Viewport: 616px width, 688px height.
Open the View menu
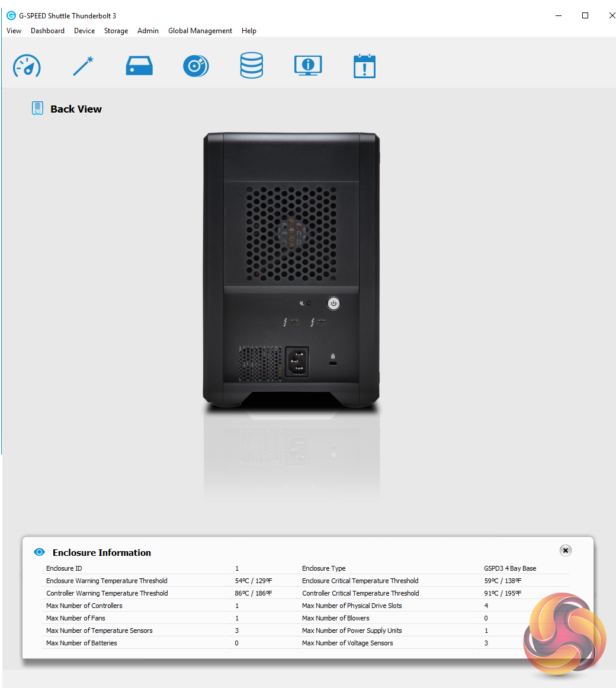tap(14, 31)
